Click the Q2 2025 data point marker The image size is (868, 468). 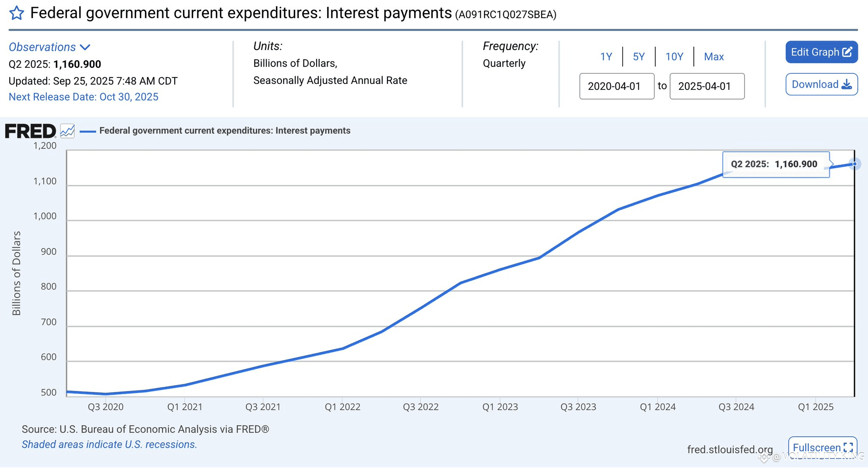(x=854, y=164)
